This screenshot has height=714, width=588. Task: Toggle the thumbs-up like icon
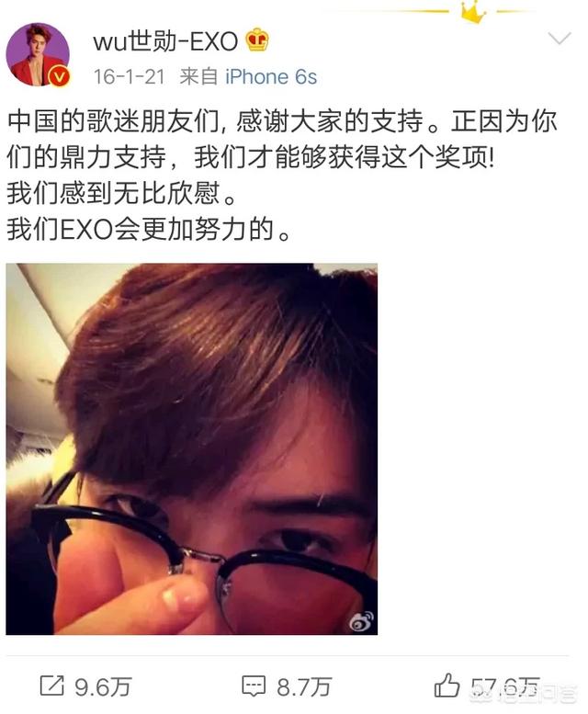tap(447, 685)
